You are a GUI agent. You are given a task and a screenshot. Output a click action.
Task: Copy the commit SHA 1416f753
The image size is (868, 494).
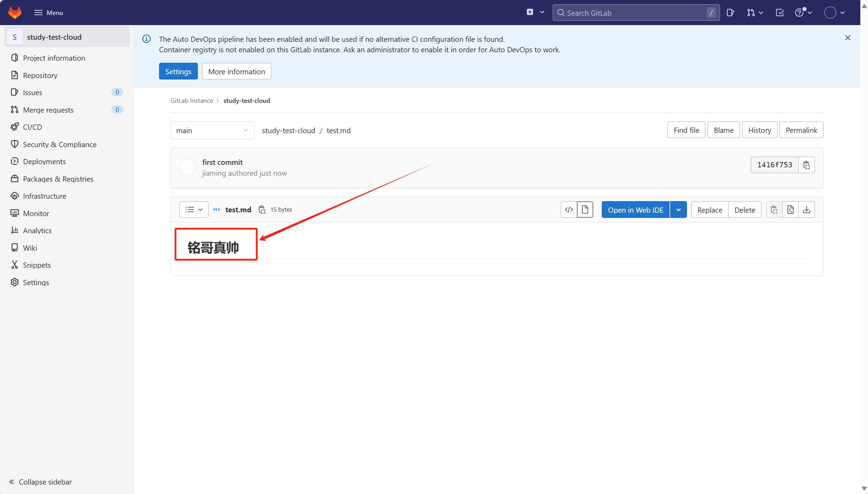pos(806,165)
